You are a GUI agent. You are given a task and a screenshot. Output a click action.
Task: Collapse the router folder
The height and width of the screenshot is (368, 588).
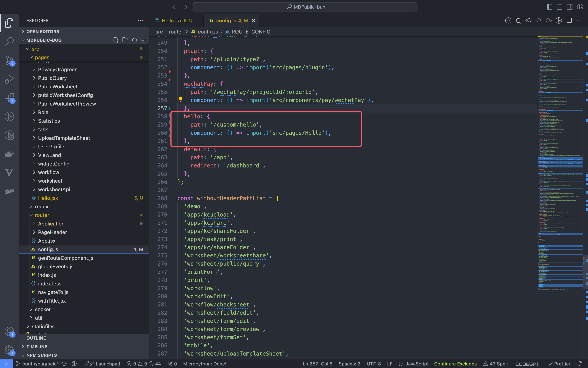(x=84, y=215)
